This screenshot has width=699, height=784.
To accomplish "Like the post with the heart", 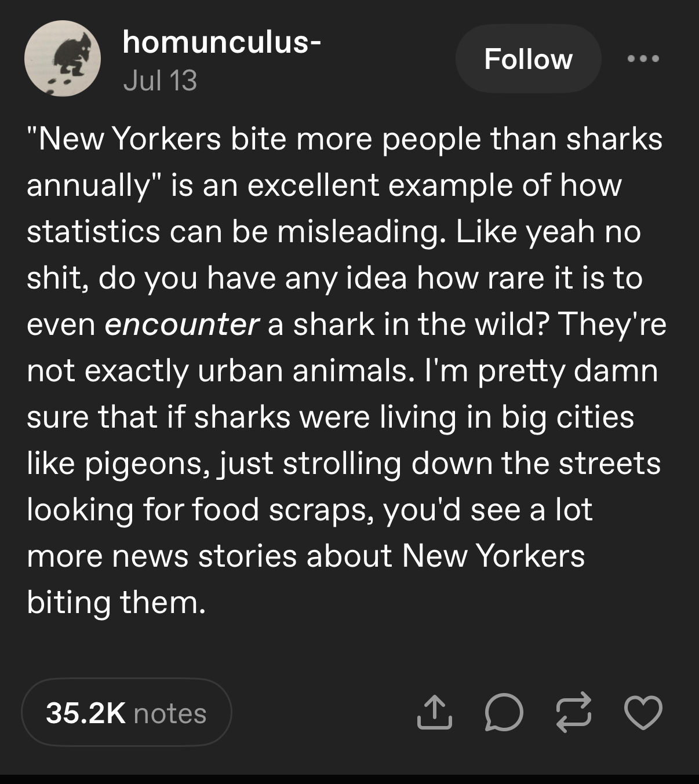I will (643, 713).
